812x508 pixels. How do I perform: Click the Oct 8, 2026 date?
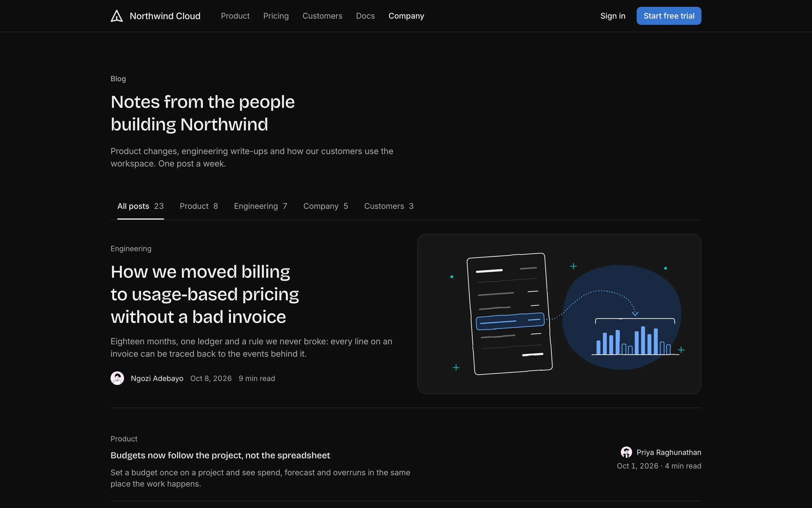point(211,378)
